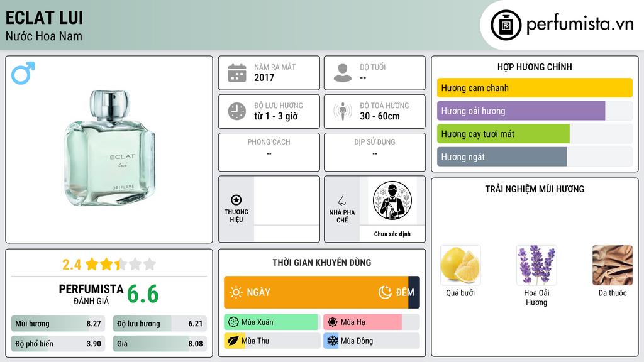Click the male gender symbol icon
This screenshot has height=362, width=644.
point(23,73)
